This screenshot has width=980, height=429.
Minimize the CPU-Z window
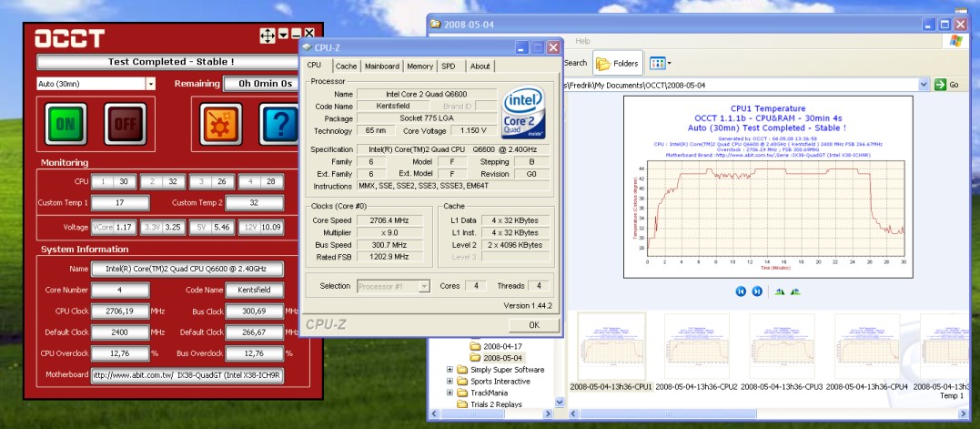coord(521,47)
